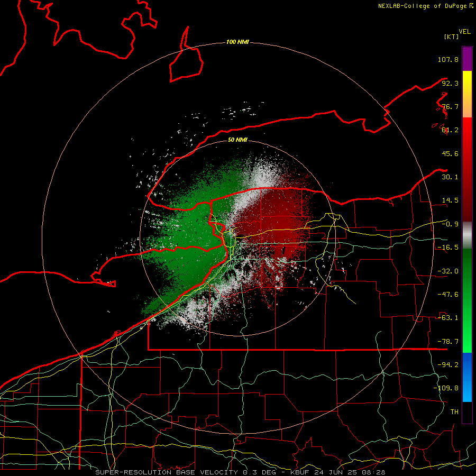Select the purple segment of the color bar
Viewport: 476px width, 476px height.
click(467, 59)
